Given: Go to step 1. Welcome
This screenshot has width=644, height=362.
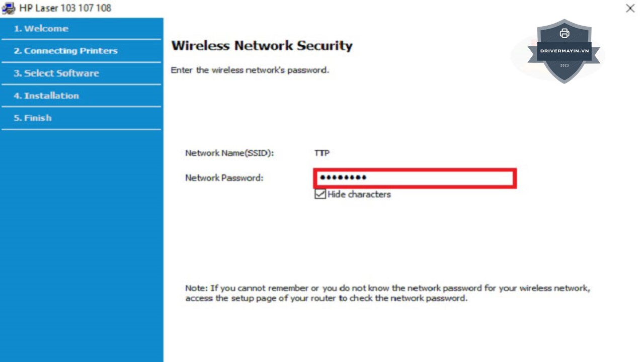Looking at the screenshot, I should click(41, 29).
